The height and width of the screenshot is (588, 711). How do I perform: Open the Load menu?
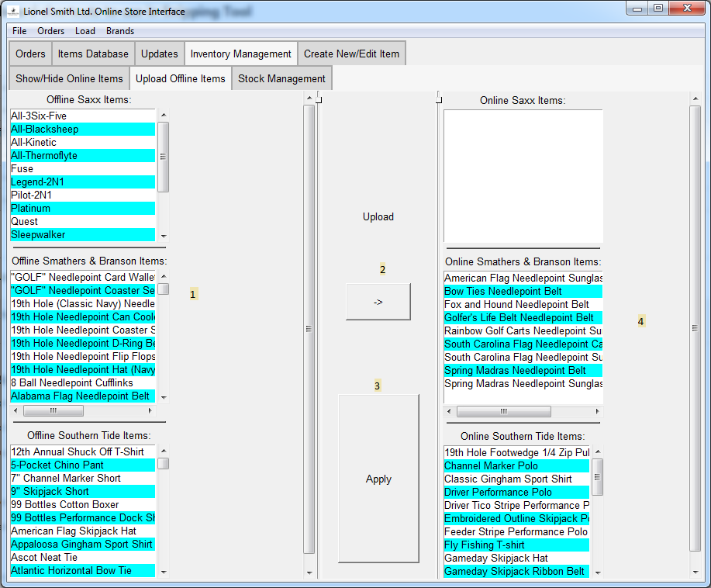85,31
